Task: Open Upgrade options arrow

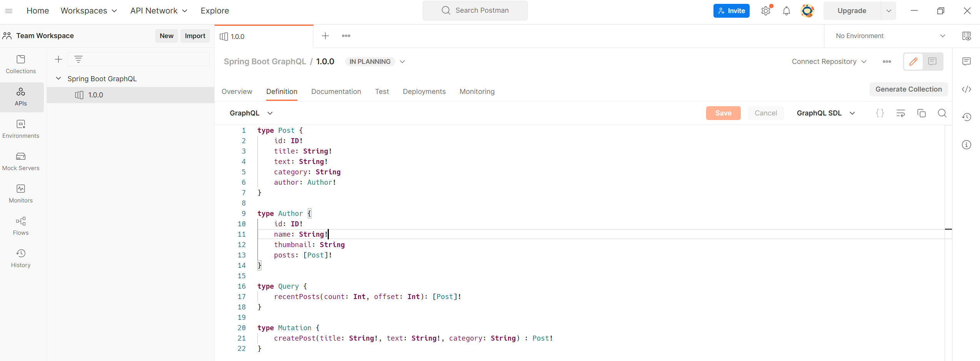Action: pos(889,11)
